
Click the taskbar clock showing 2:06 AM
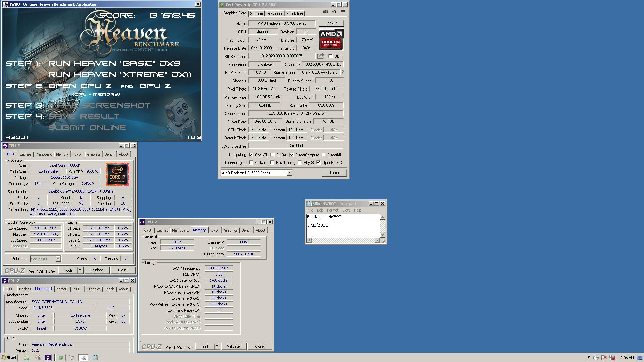click(627, 358)
